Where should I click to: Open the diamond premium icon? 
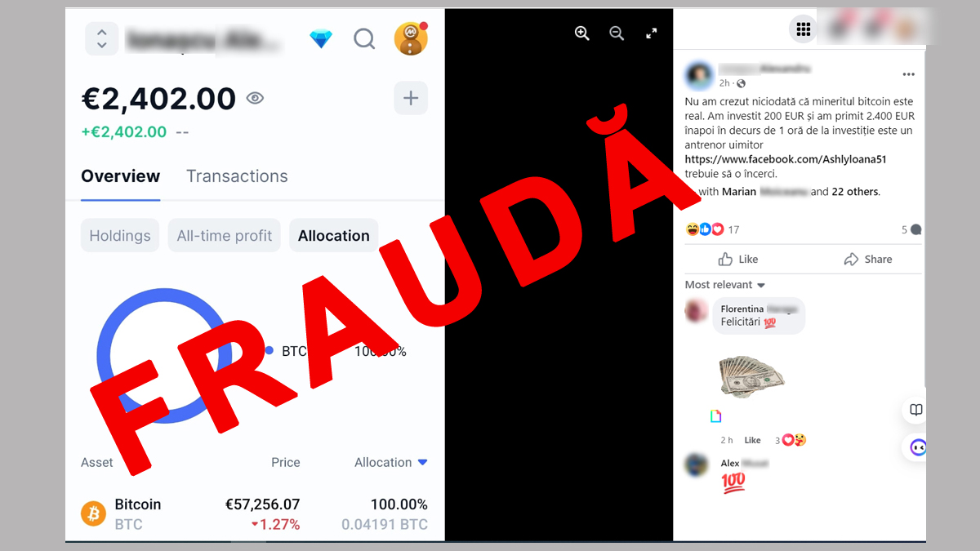point(321,38)
